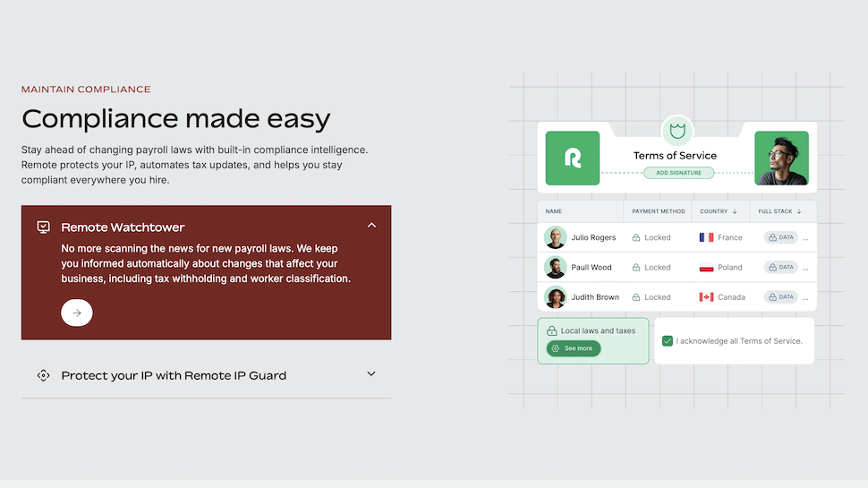Image resolution: width=868 pixels, height=488 pixels.
Task: Click the lock icon in Julio Rogers row
Action: point(636,237)
